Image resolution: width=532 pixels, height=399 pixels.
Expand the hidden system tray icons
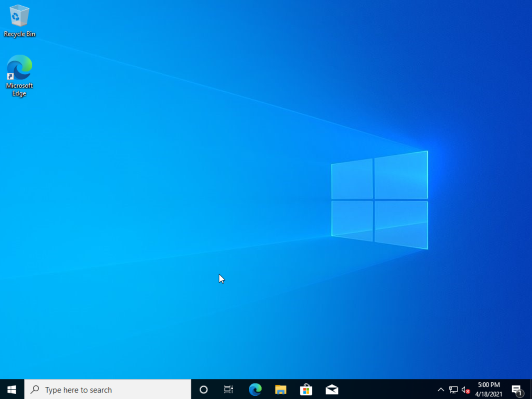click(440, 389)
